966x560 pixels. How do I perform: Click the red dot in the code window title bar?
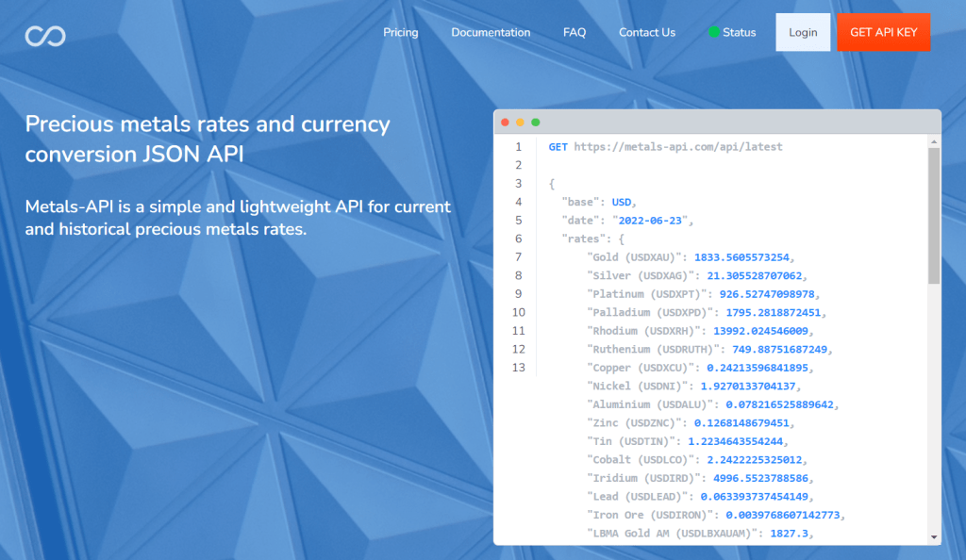[506, 123]
